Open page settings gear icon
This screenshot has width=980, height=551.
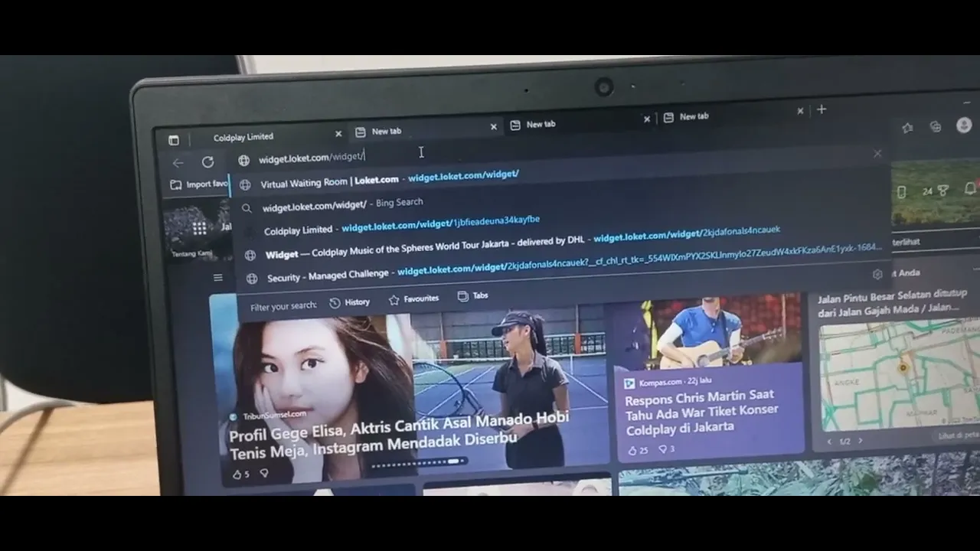point(877,274)
